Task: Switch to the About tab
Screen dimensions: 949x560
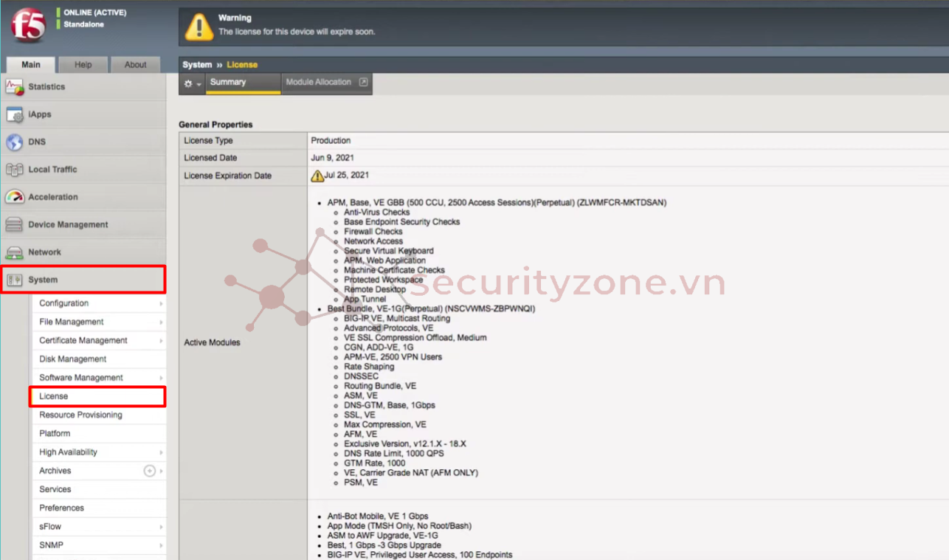Action: [135, 64]
